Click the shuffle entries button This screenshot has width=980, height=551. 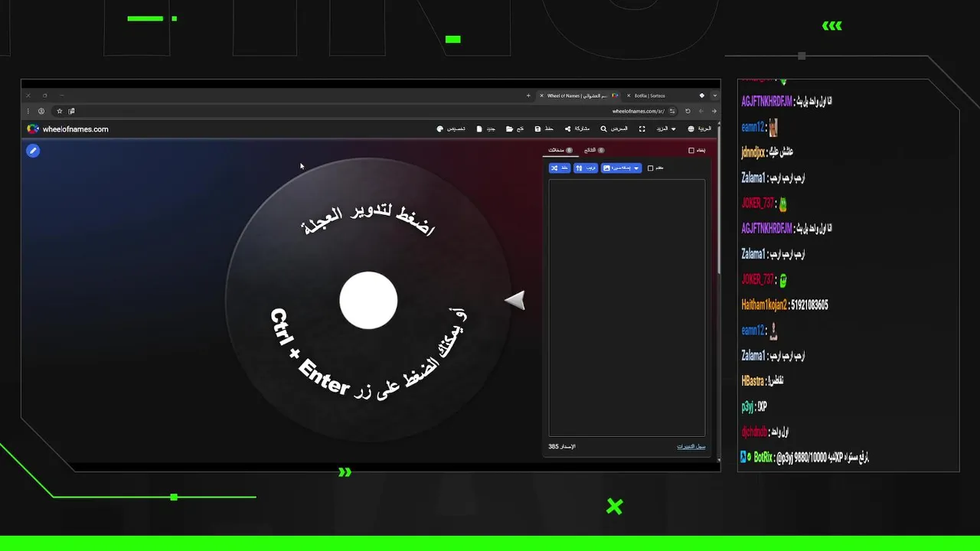(560, 168)
